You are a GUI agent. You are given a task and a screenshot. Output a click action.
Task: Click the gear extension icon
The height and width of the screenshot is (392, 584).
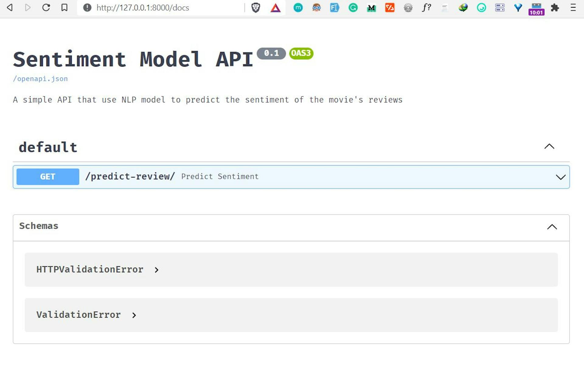coord(408,8)
